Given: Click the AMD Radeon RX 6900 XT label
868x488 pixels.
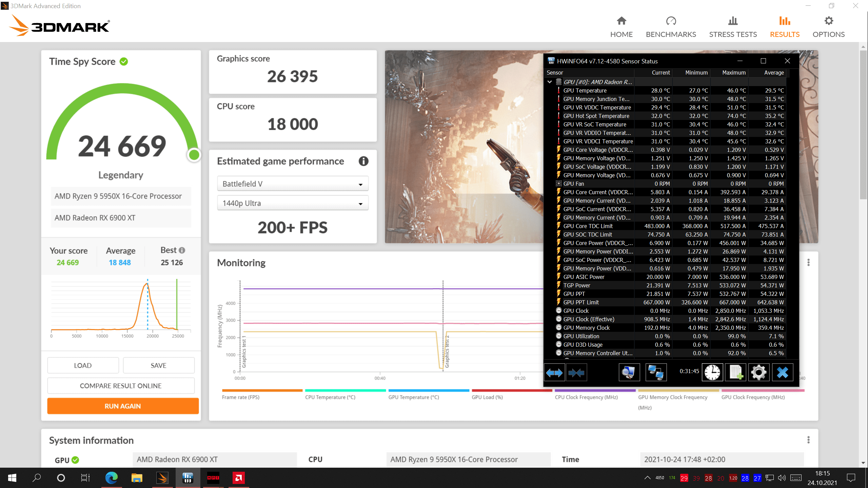Looking at the screenshot, I should coord(95,218).
